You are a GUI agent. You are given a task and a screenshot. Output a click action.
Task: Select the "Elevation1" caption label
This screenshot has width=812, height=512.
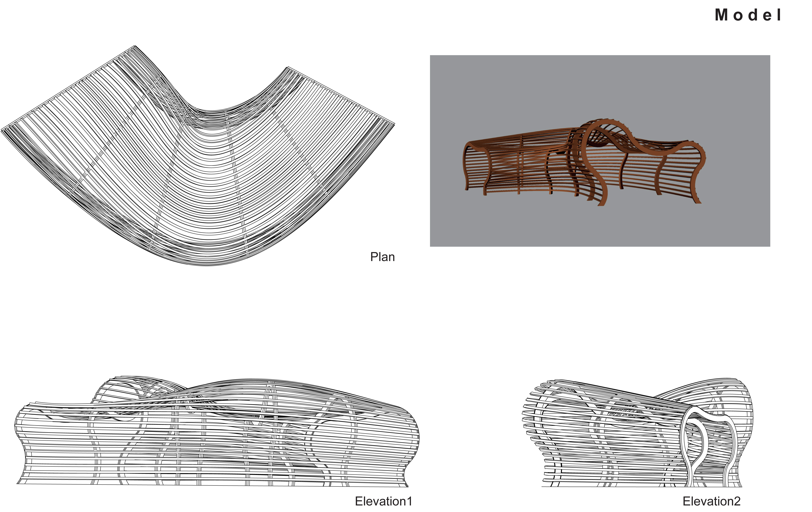[x=383, y=501]
